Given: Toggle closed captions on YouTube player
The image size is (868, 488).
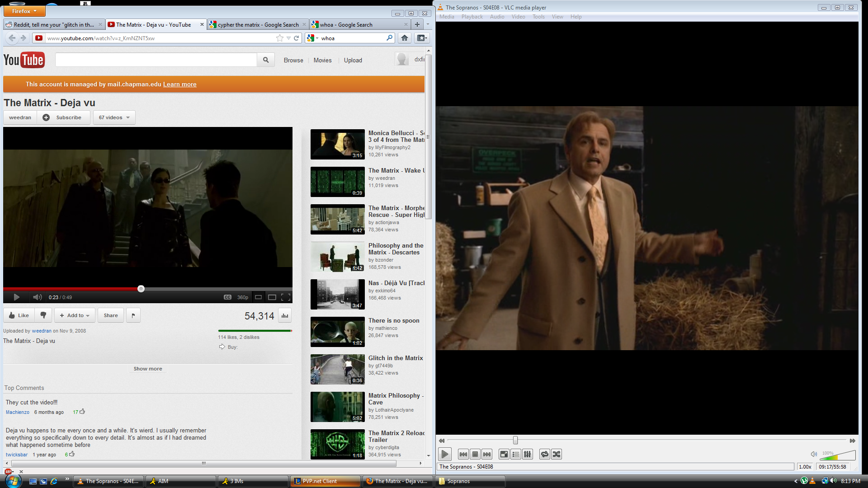Looking at the screenshot, I should point(227,297).
